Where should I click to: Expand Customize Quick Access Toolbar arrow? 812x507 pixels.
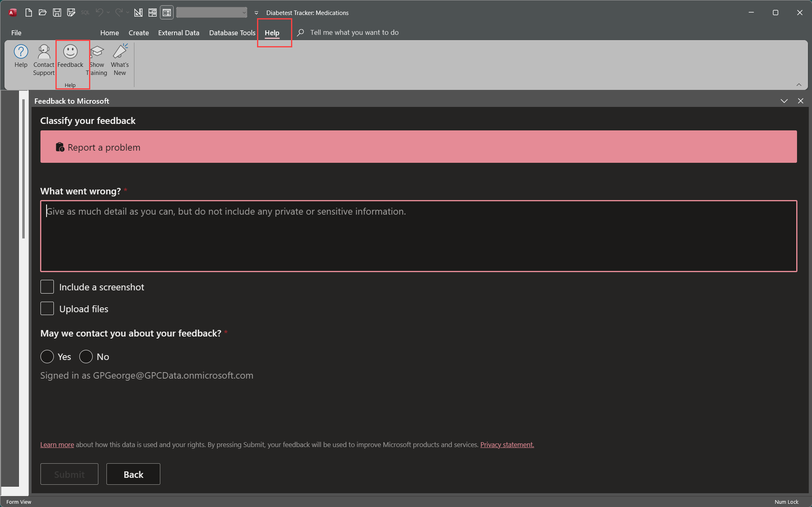tap(256, 13)
